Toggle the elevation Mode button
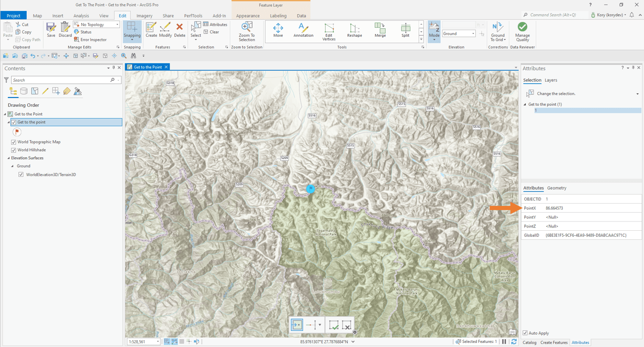Viewport: 644px width, 347px height. click(434, 31)
